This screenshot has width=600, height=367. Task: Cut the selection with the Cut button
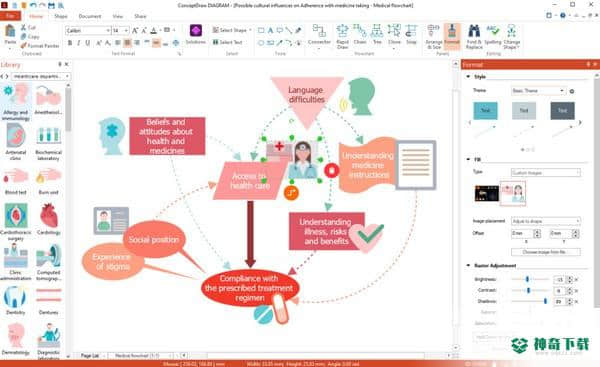tap(28, 28)
